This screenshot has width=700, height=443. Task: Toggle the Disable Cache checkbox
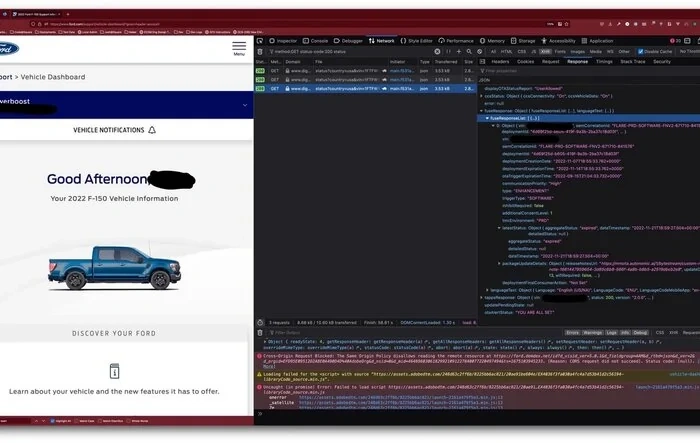(640, 51)
